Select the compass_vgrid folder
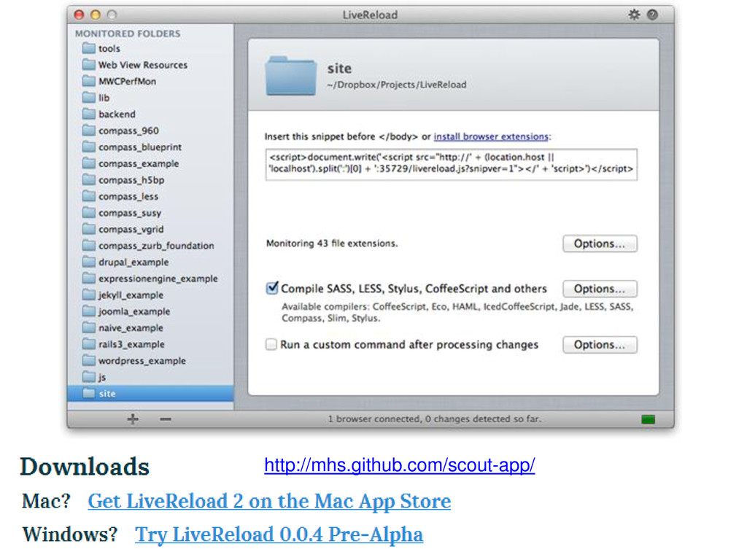Screen dimensions: 747x560 [131, 229]
